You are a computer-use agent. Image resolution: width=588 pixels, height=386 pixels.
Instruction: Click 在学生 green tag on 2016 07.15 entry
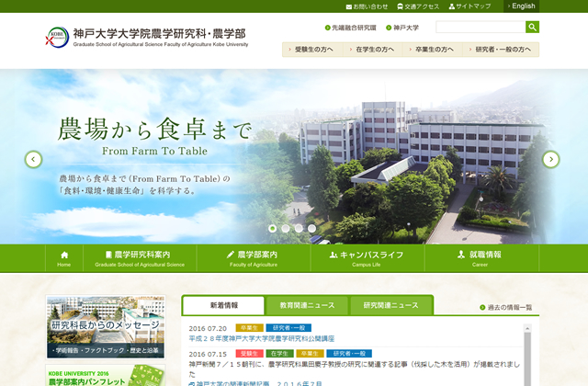click(279, 353)
